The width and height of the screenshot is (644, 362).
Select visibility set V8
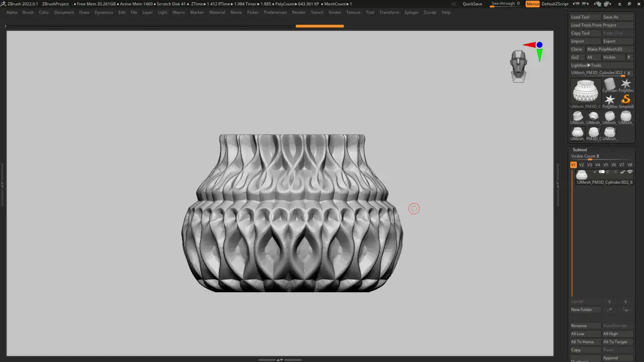pos(630,165)
